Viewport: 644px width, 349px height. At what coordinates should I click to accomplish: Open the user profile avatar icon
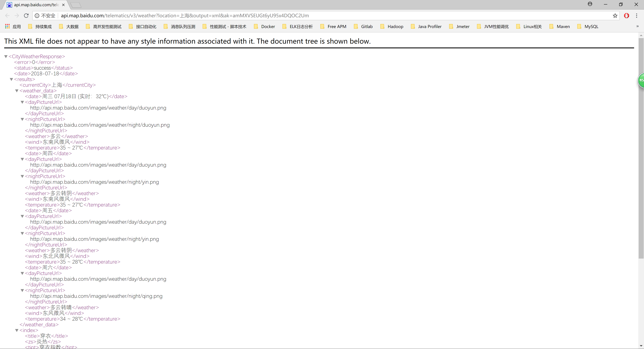click(590, 4)
